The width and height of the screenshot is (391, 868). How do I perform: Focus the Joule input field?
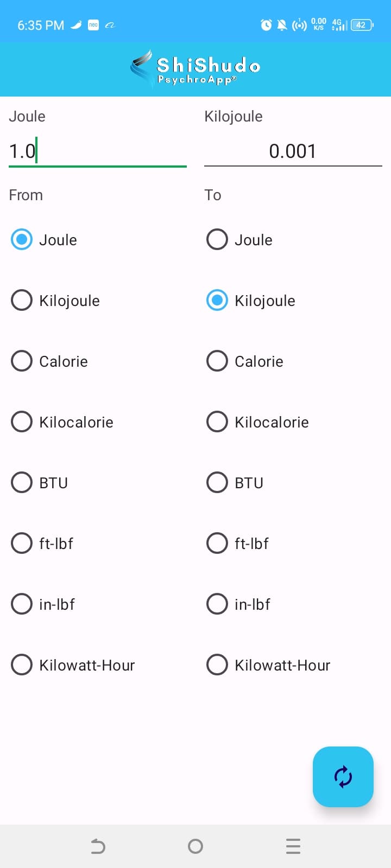[x=98, y=151]
